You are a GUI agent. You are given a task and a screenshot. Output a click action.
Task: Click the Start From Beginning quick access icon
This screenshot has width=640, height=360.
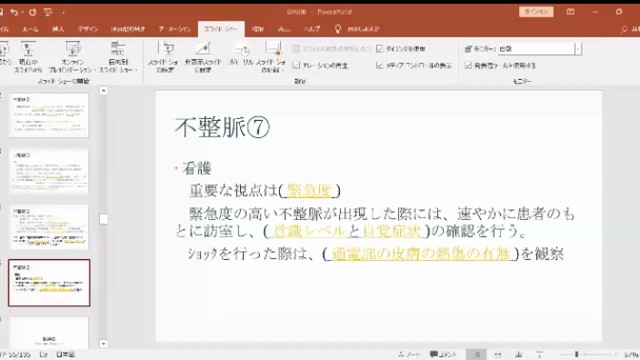49,12
